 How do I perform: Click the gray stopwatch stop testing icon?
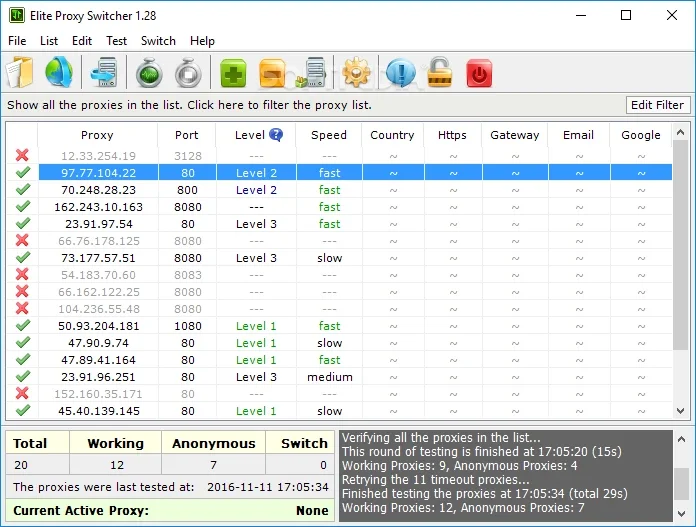click(188, 72)
